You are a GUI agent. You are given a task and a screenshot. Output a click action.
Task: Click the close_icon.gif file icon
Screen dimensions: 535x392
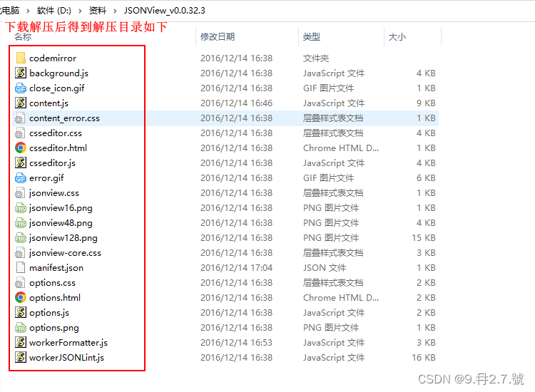(x=21, y=88)
